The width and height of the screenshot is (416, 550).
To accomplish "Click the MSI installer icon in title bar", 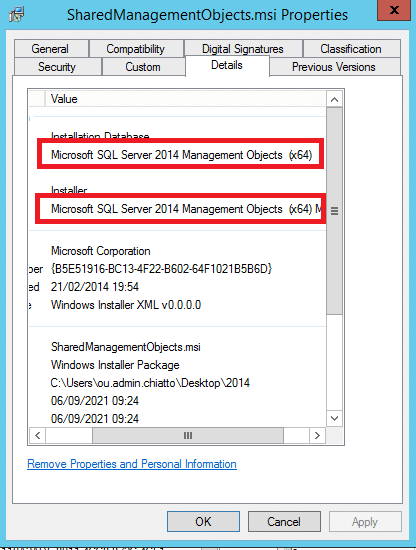I will 16,14.
